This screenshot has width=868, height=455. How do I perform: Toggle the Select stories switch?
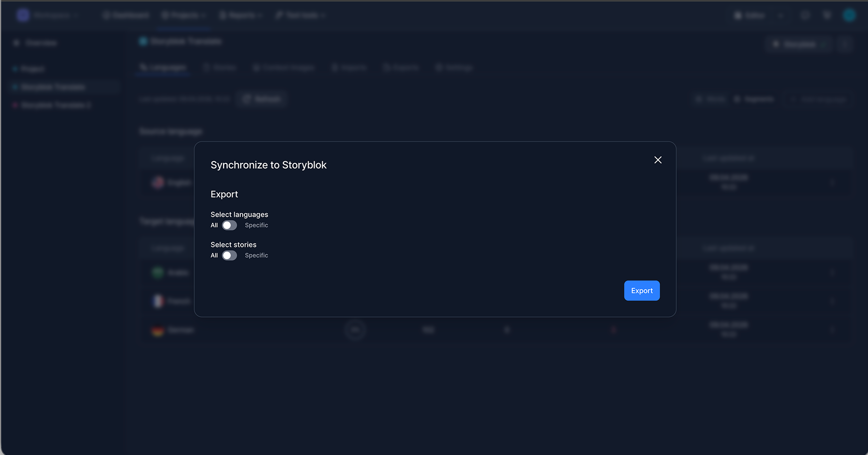point(230,255)
